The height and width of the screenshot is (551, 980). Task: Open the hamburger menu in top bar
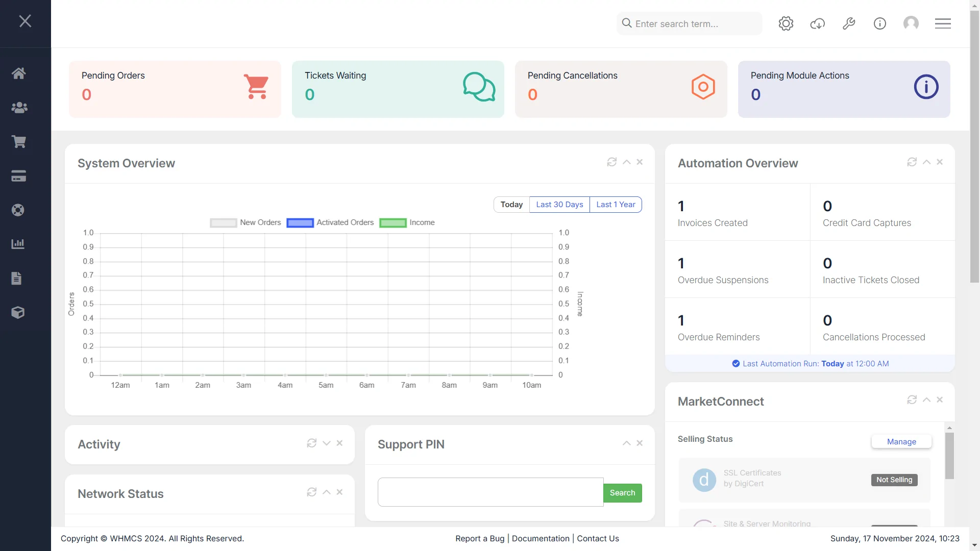click(943, 23)
